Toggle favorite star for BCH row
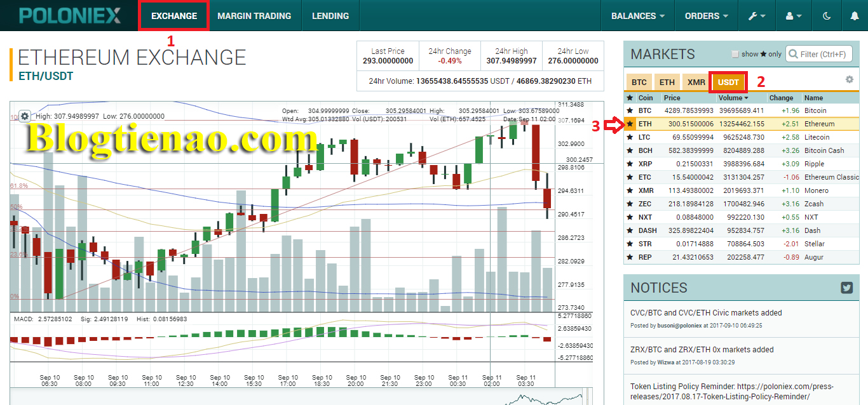This screenshot has height=405, width=868. pyautogui.click(x=630, y=150)
